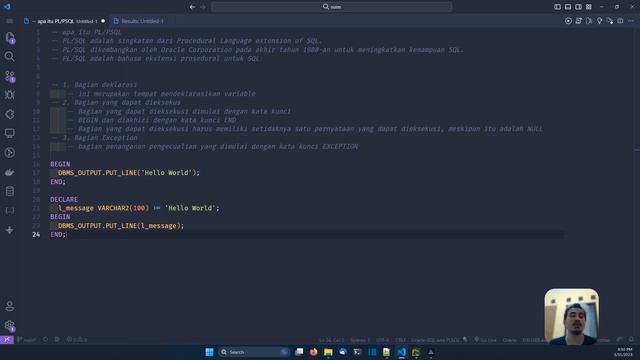Image resolution: width=640 pixels, height=360 pixels.
Task: Click line number 24 in the gutter
Action: point(36,235)
